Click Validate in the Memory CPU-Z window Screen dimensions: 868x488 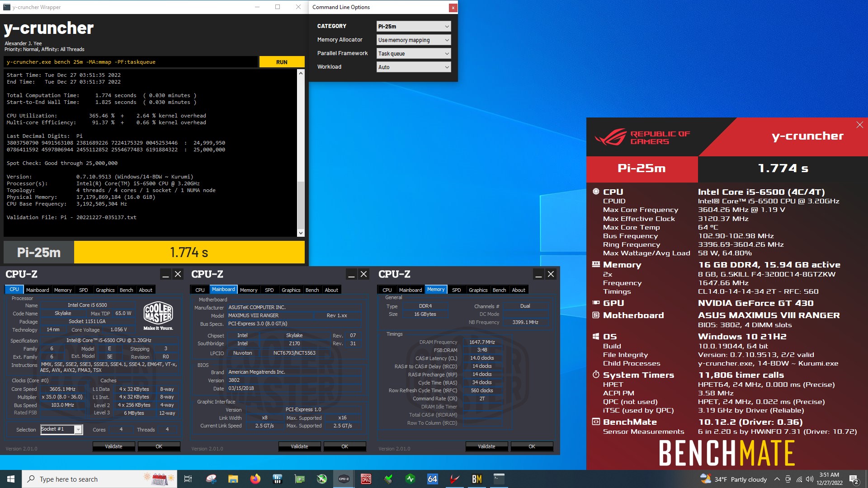pos(486,446)
